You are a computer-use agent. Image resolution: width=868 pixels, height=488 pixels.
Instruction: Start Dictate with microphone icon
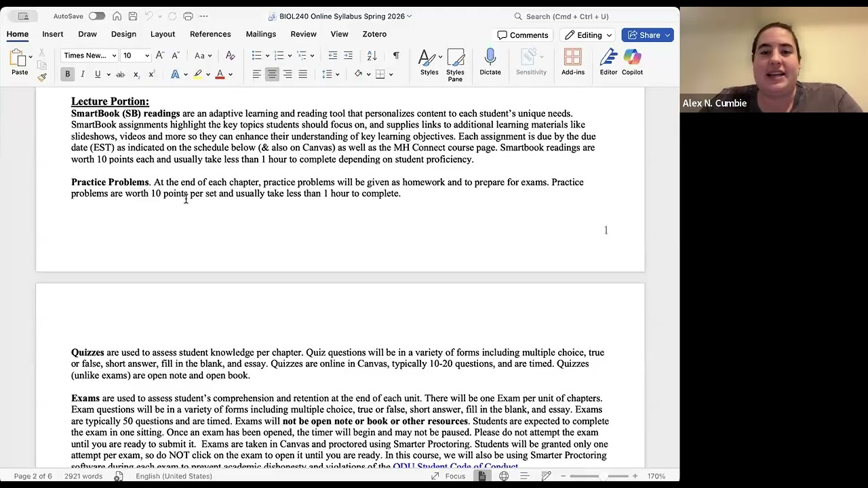(490, 62)
